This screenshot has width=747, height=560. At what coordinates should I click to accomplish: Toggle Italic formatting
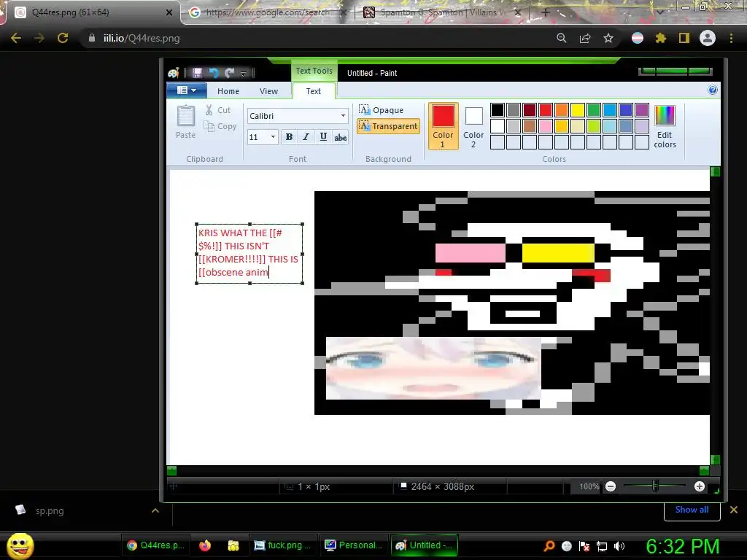pyautogui.click(x=306, y=137)
